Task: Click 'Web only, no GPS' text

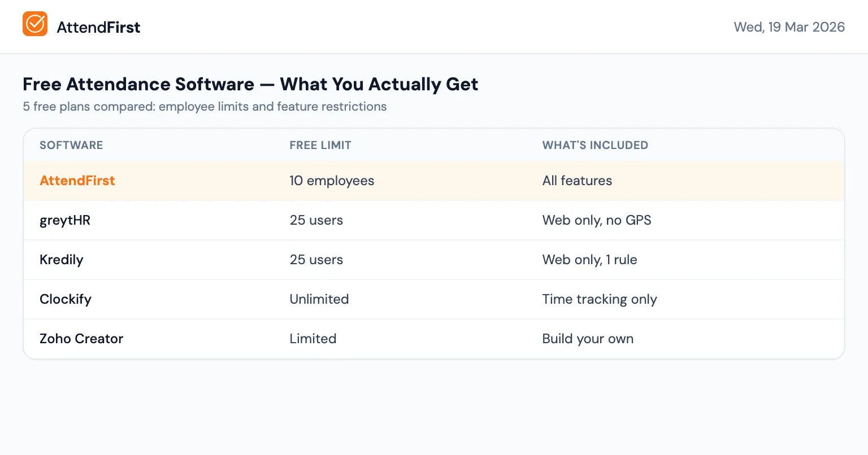Action: pyautogui.click(x=597, y=220)
